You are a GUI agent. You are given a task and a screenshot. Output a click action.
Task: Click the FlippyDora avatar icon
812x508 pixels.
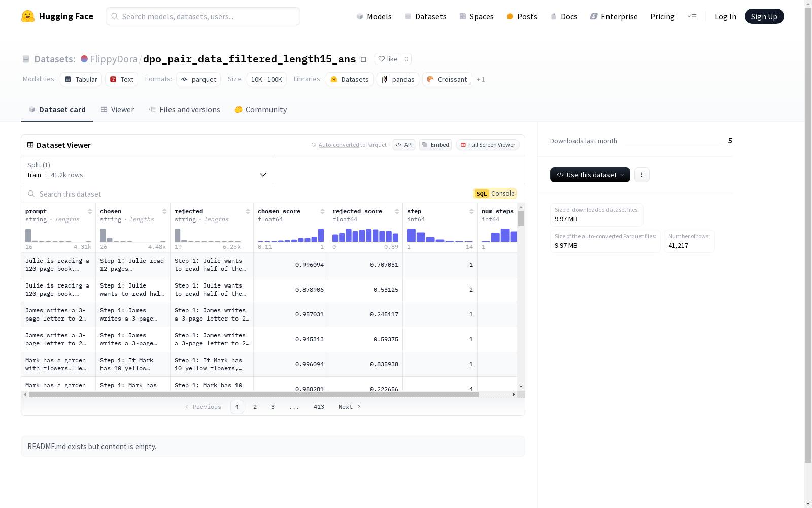(x=84, y=59)
